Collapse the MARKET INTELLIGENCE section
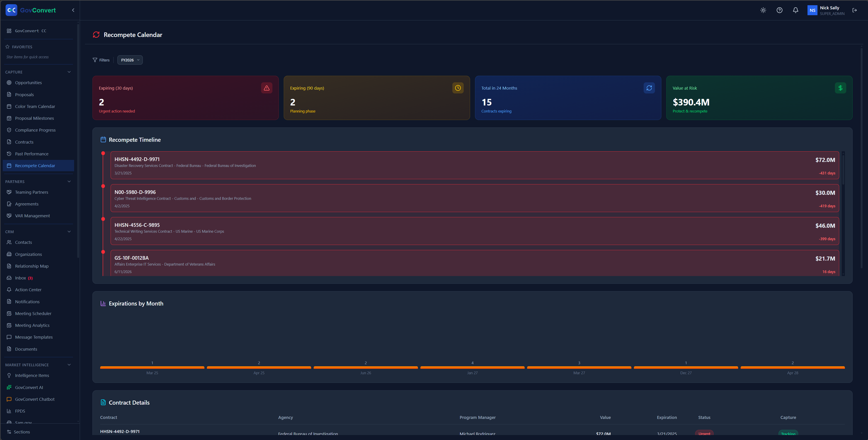This screenshot has width=868, height=440. (69, 365)
